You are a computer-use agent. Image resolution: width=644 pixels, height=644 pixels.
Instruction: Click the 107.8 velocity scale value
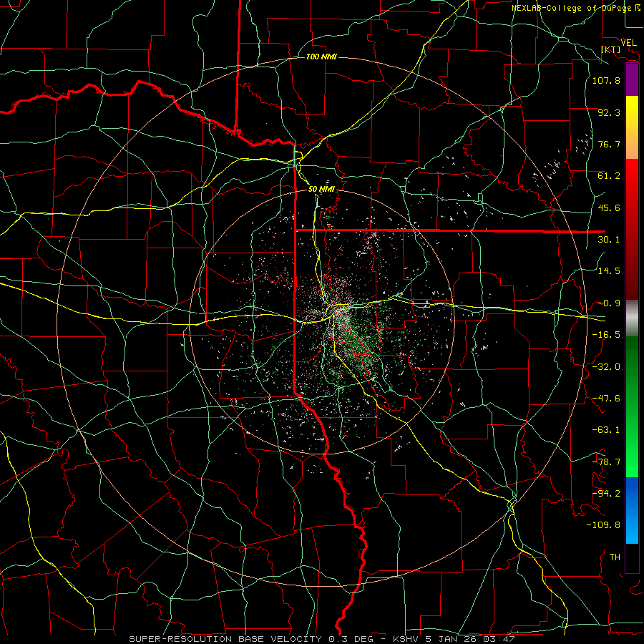coord(606,80)
